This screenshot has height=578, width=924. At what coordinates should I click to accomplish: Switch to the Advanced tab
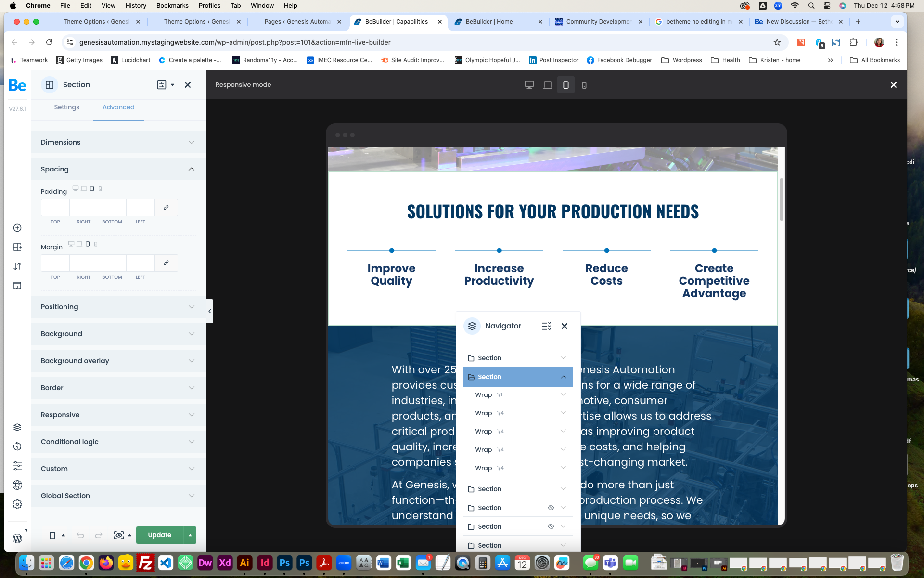pos(118,107)
